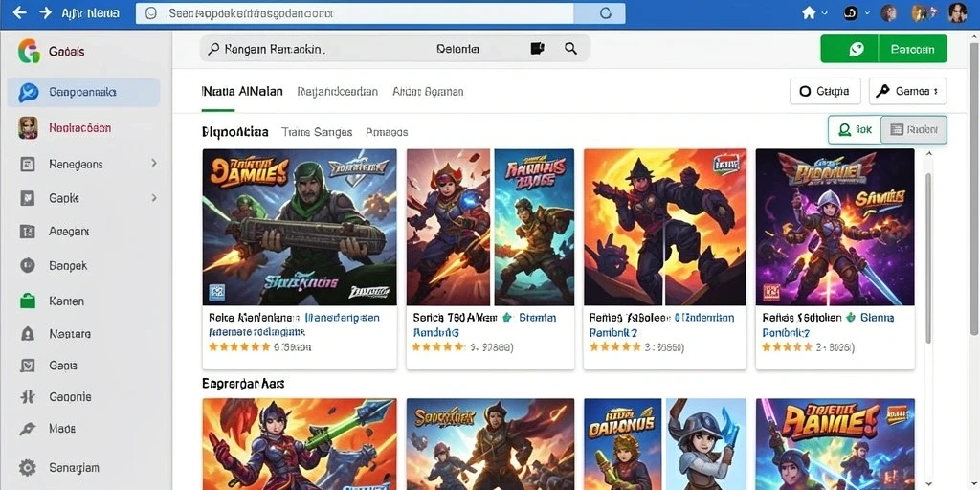Click the QR-style badge on first thumbnail
The image size is (980, 490).
pyautogui.click(x=217, y=292)
